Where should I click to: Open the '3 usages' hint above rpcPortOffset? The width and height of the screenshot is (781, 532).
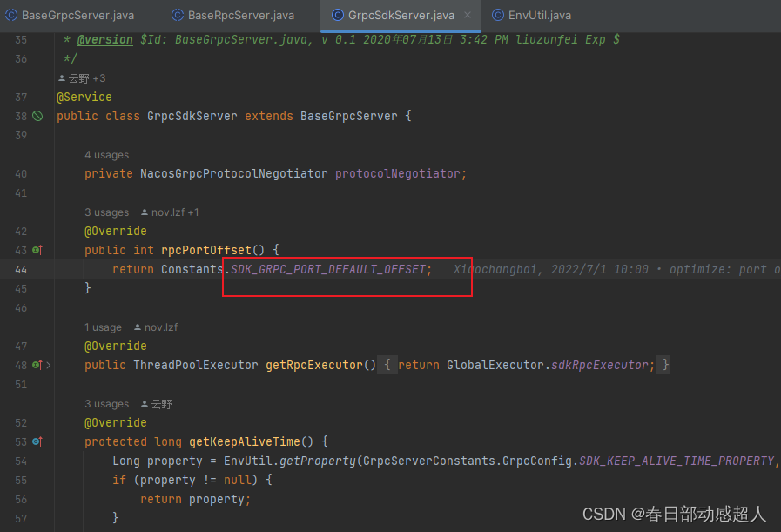pyautogui.click(x=106, y=212)
